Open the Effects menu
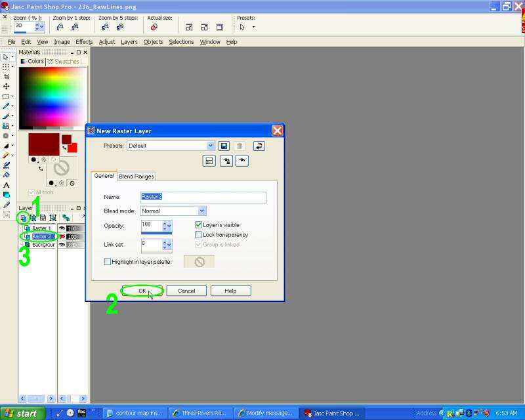 coord(84,42)
